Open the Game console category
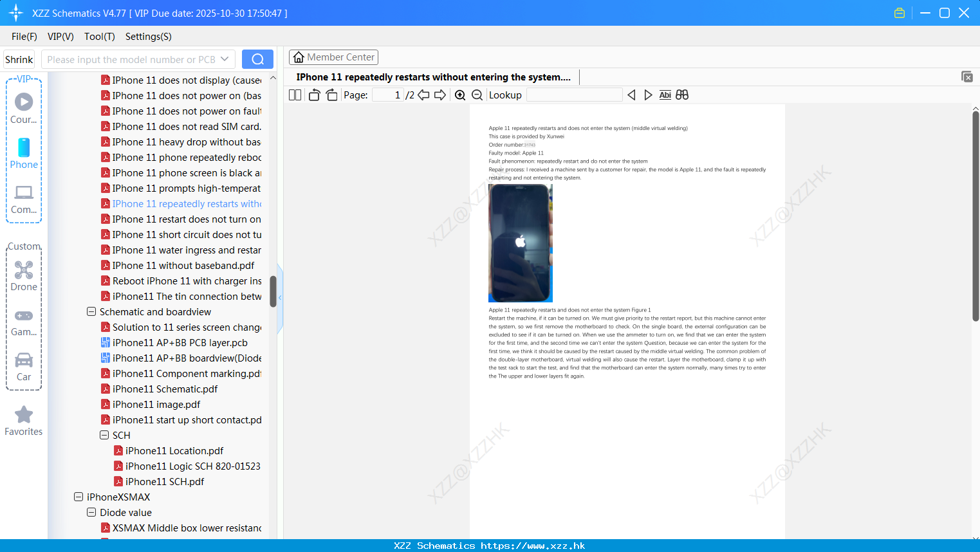Image resolution: width=980 pixels, height=552 pixels. point(24,322)
